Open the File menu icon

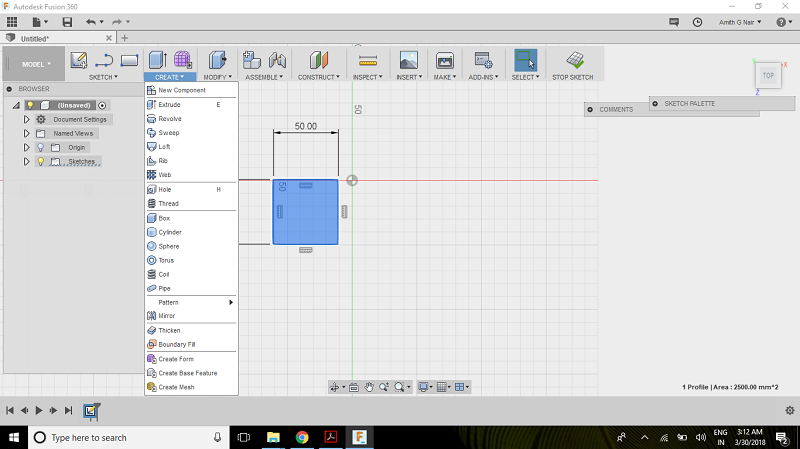pos(37,22)
